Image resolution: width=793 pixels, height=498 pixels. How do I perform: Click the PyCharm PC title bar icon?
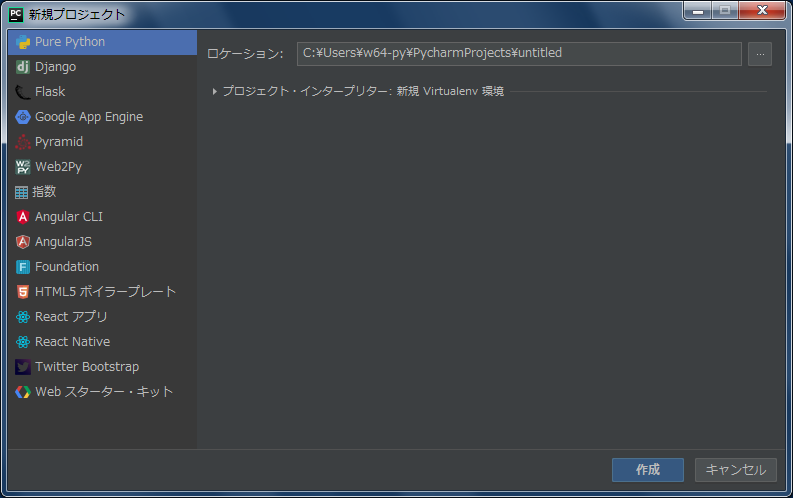tap(16, 15)
